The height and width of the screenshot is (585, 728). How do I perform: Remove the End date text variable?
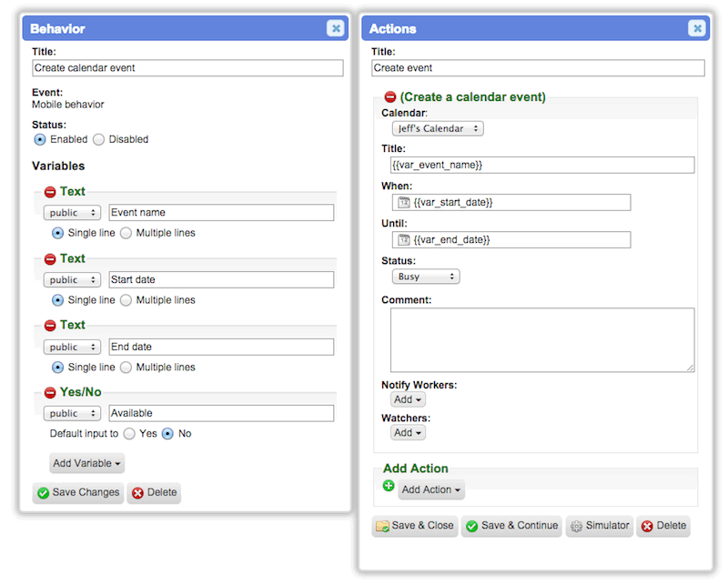(x=50, y=326)
